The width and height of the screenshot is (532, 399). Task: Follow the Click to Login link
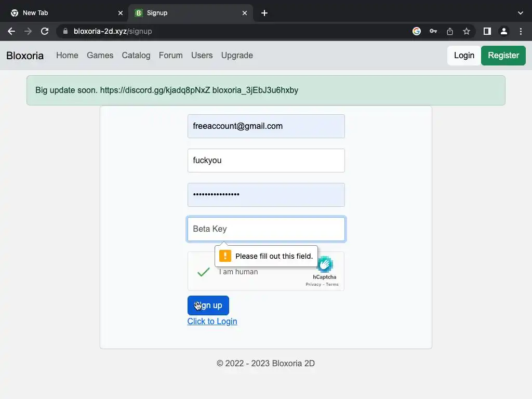tap(212, 321)
